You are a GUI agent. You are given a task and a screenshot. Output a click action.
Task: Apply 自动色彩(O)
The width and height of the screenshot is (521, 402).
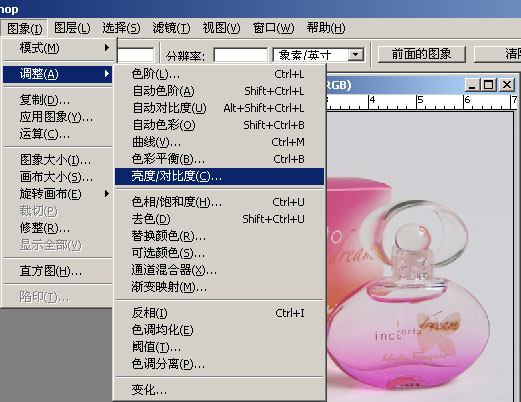[x=219, y=125]
